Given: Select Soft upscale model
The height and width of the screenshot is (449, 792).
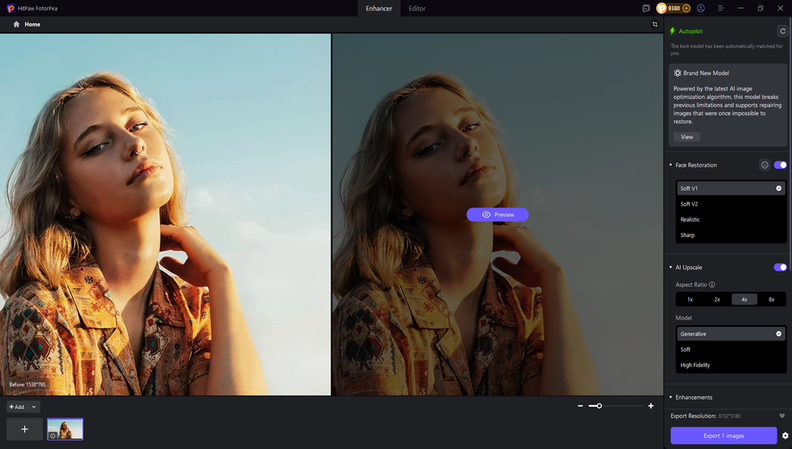Looking at the screenshot, I should (730, 350).
